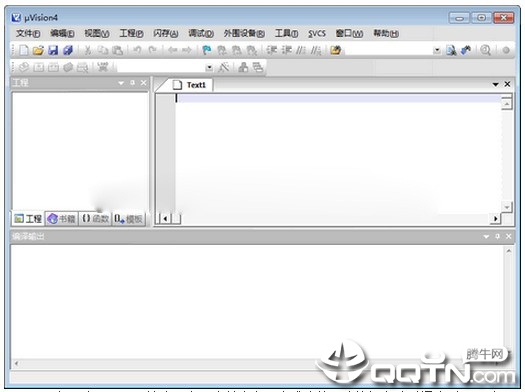Screen dimensions: 525x392
Task: Click the New file icon in toolbar
Action: 24,50
